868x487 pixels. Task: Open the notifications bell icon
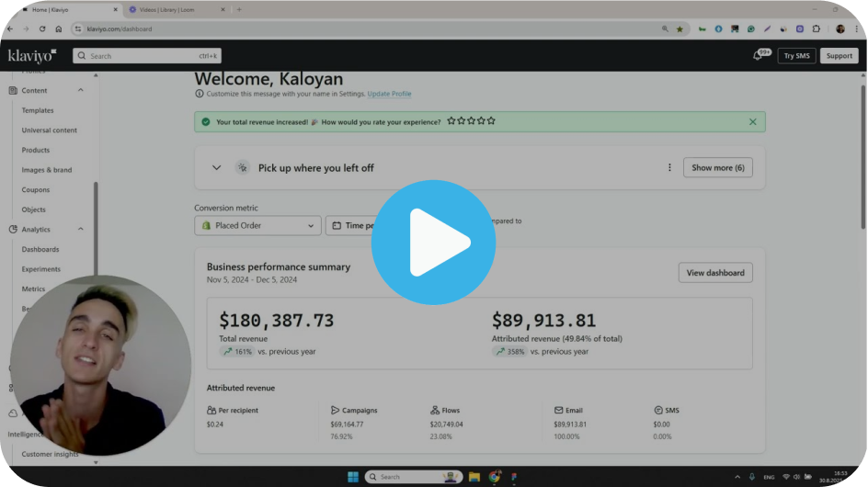click(758, 55)
